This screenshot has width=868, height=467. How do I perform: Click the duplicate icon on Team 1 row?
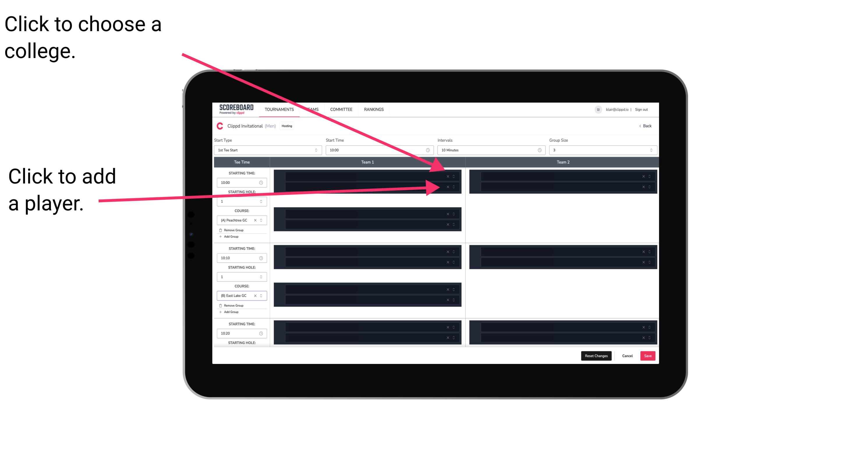pos(455,176)
